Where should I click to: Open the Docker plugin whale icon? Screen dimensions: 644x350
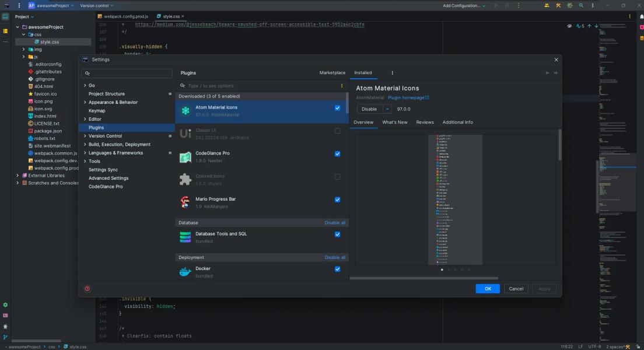pos(185,272)
